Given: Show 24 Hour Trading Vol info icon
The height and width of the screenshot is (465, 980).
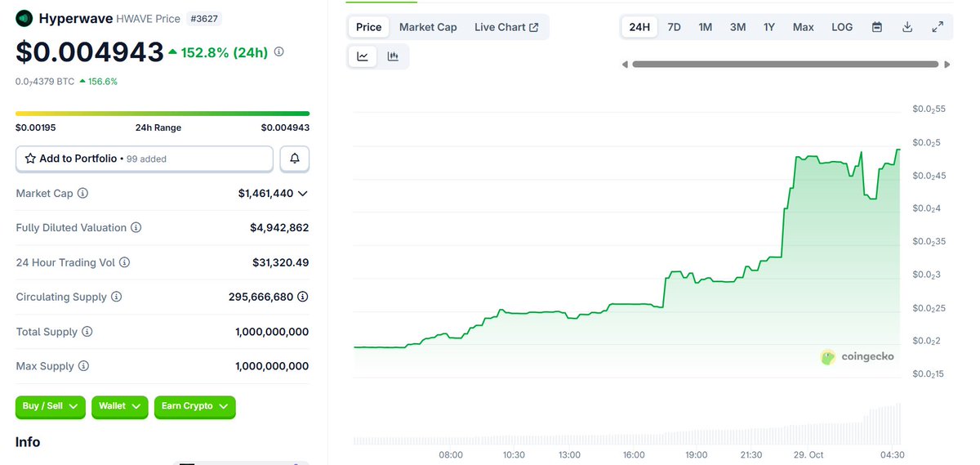Looking at the screenshot, I should point(125,262).
